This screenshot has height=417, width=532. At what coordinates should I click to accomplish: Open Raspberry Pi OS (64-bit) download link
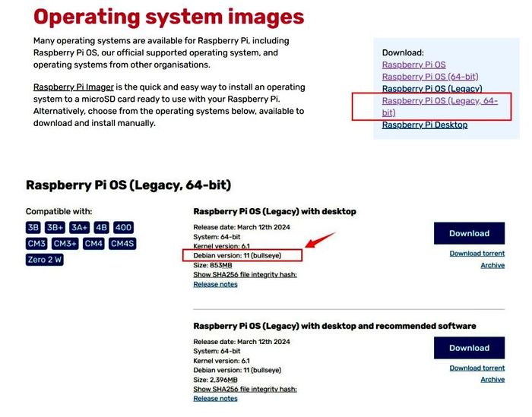[431, 77]
